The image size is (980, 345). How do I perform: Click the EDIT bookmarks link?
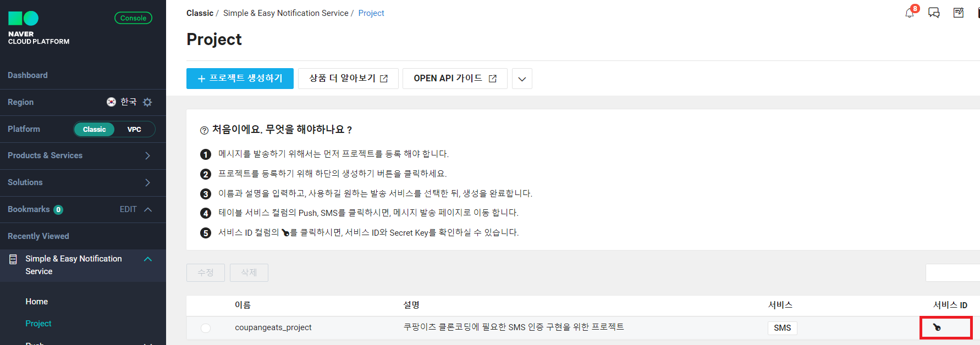(128, 209)
